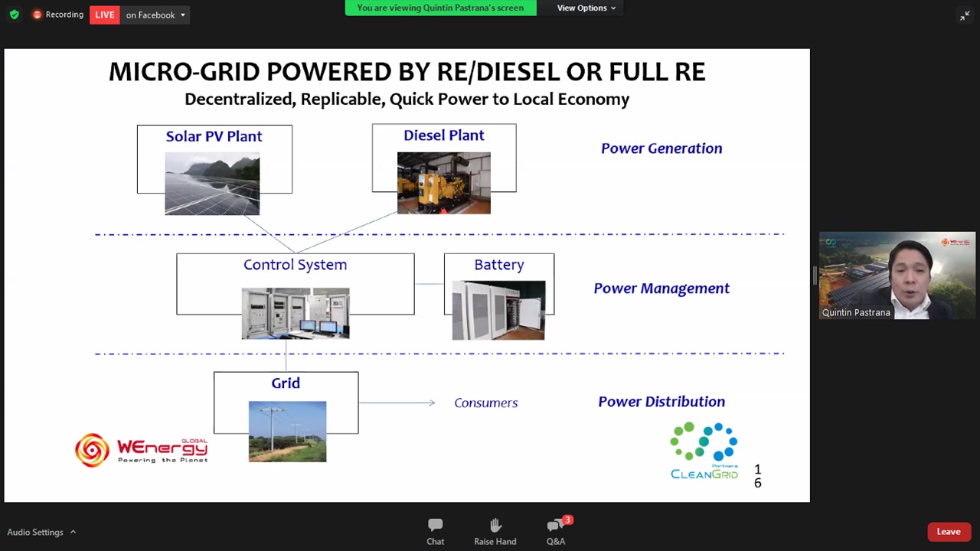Open the Chat panel
This screenshot has width=980, height=551.
435,531
